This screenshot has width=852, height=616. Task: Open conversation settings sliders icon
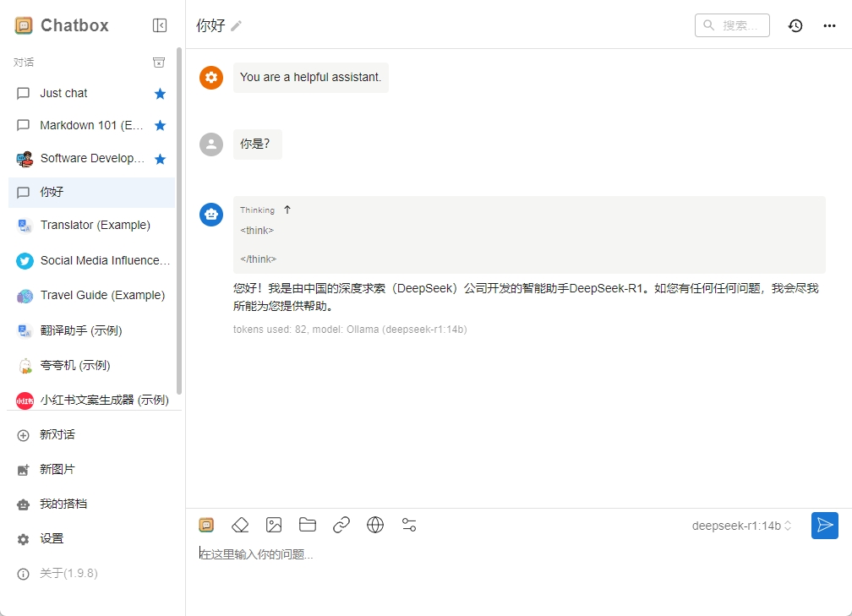[x=409, y=525]
